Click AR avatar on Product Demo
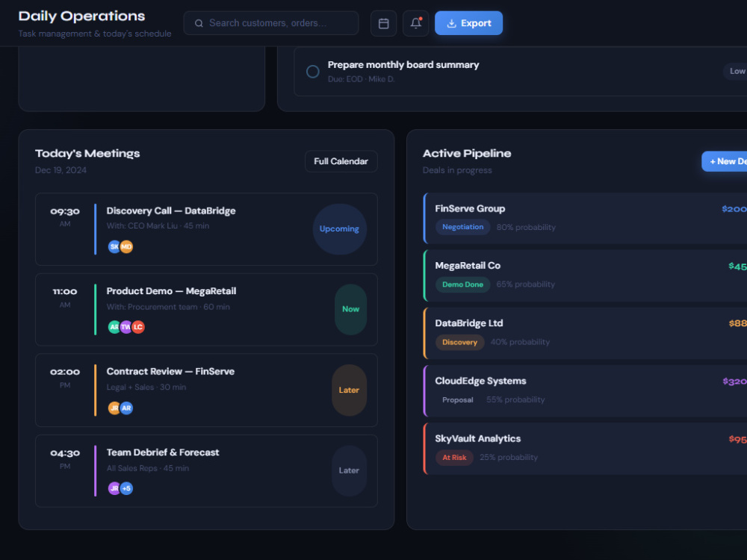Screen dimensions: 747x560 pos(114,327)
